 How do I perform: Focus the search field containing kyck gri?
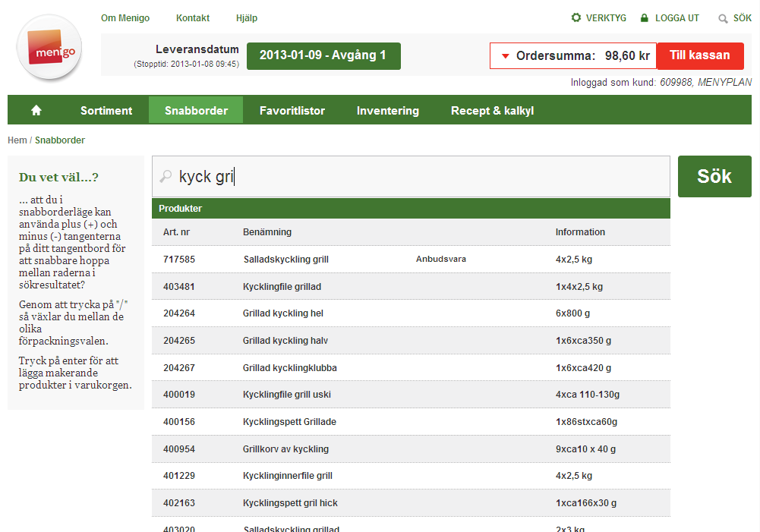[411, 176]
